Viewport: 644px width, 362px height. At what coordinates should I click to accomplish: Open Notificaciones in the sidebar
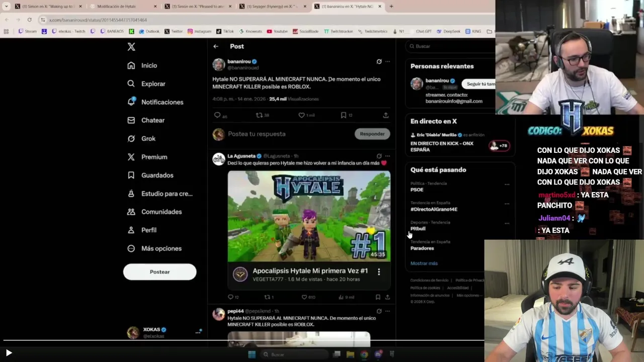pos(155,102)
